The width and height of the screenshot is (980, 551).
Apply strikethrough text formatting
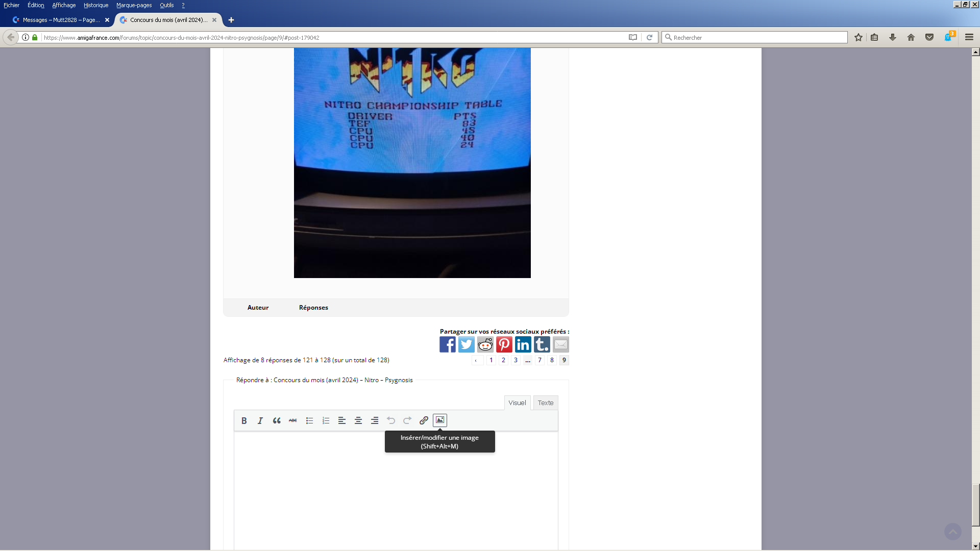point(293,420)
